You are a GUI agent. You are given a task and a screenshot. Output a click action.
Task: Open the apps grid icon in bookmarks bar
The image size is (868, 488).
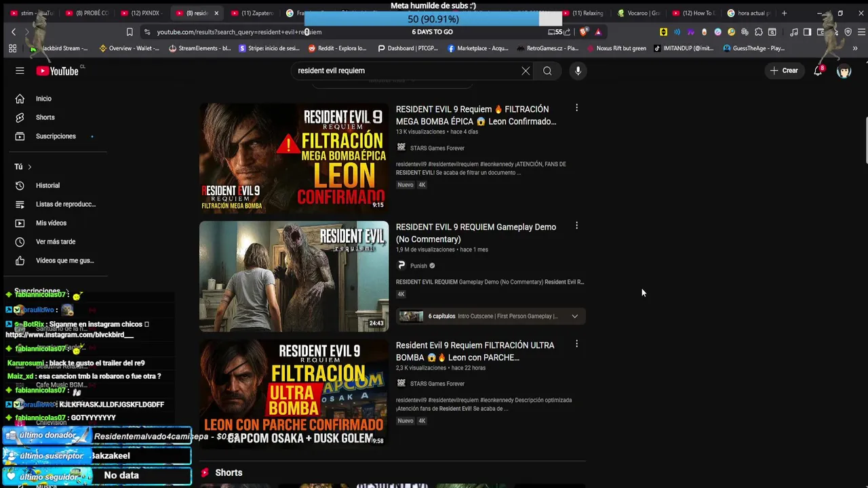pos(12,48)
